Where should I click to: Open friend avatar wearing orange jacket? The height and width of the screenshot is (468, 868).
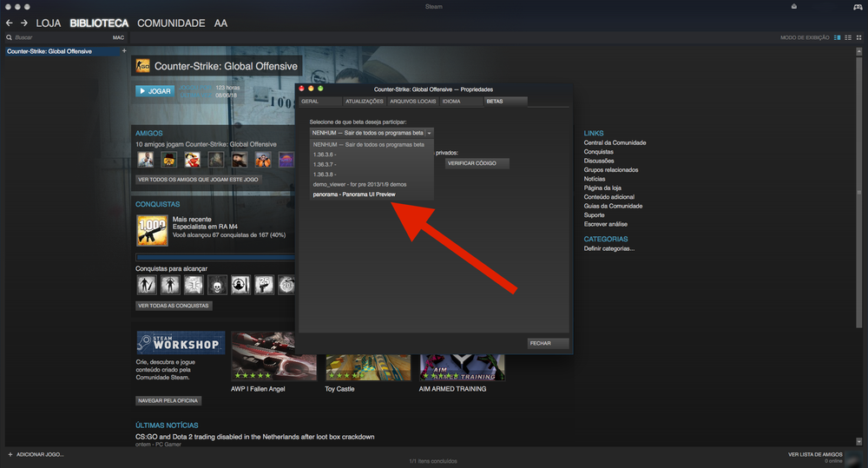pyautogui.click(x=263, y=160)
